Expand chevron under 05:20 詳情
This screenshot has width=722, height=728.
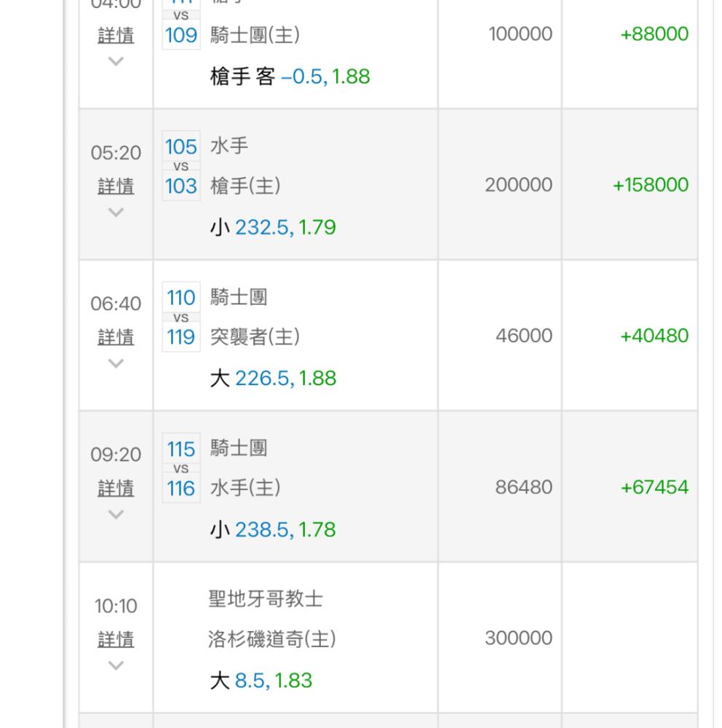116,213
